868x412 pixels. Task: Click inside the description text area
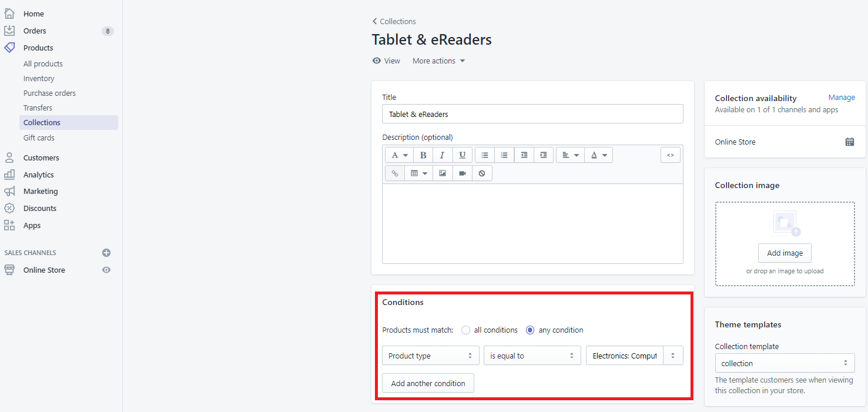point(532,223)
